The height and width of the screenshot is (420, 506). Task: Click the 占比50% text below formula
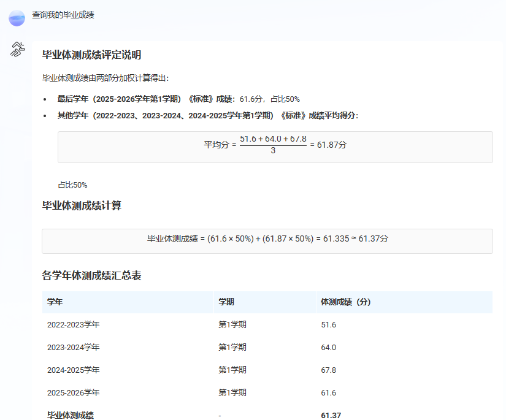tap(72, 185)
